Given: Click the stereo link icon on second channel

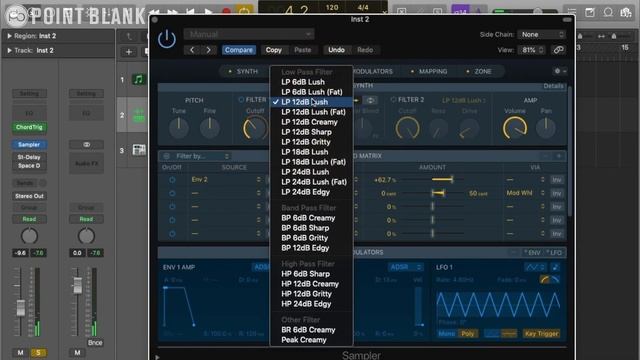Looking at the screenshot, I should pyautogui.click(x=86, y=144).
